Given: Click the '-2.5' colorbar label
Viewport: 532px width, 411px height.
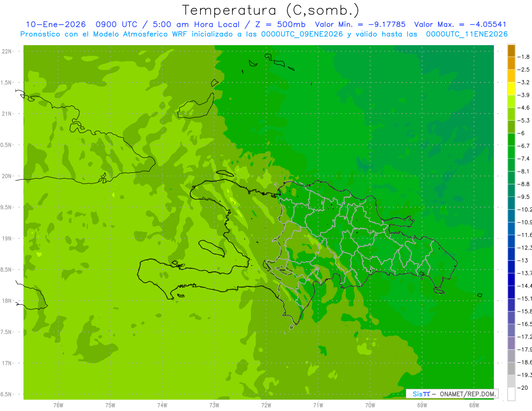Looking at the screenshot, I should coord(524,70).
